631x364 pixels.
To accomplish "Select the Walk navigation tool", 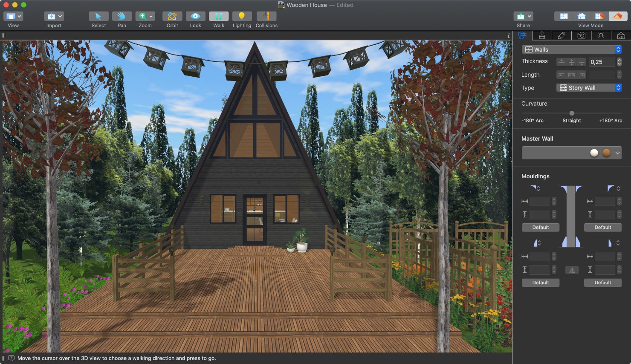I will 218,17.
